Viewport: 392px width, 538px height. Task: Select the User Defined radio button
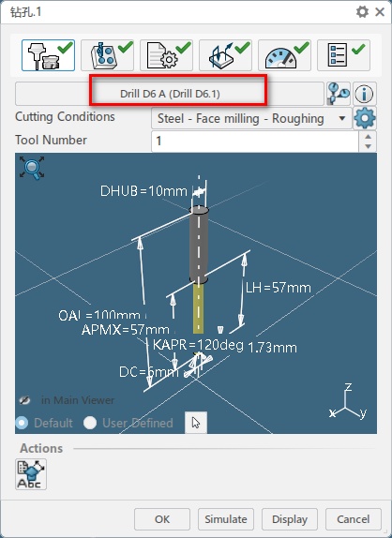click(90, 423)
